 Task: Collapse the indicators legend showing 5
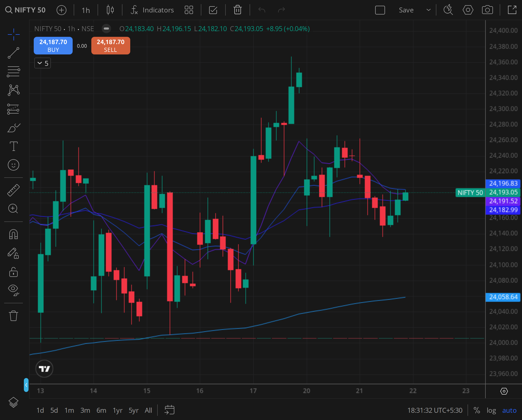point(43,63)
